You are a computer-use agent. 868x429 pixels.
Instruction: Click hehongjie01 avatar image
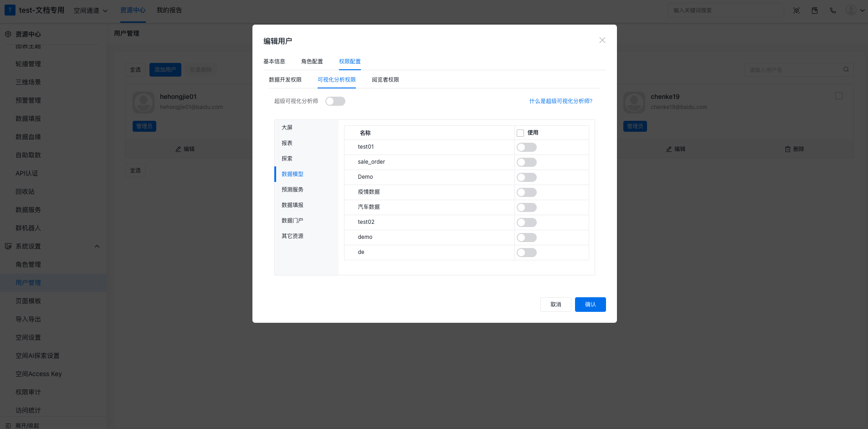(144, 102)
